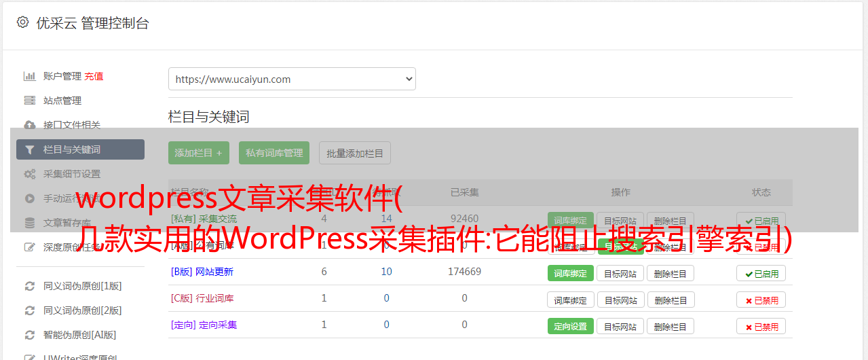Viewport: 868px width, 360px height.
Task: Click 词库绑定 in the 行业词库 row
Action: [571, 300]
